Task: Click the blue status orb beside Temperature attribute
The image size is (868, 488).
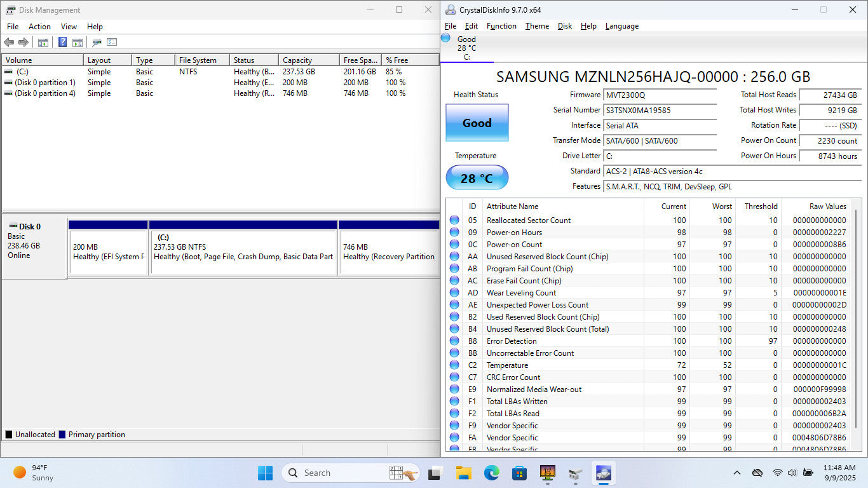Action: point(454,365)
